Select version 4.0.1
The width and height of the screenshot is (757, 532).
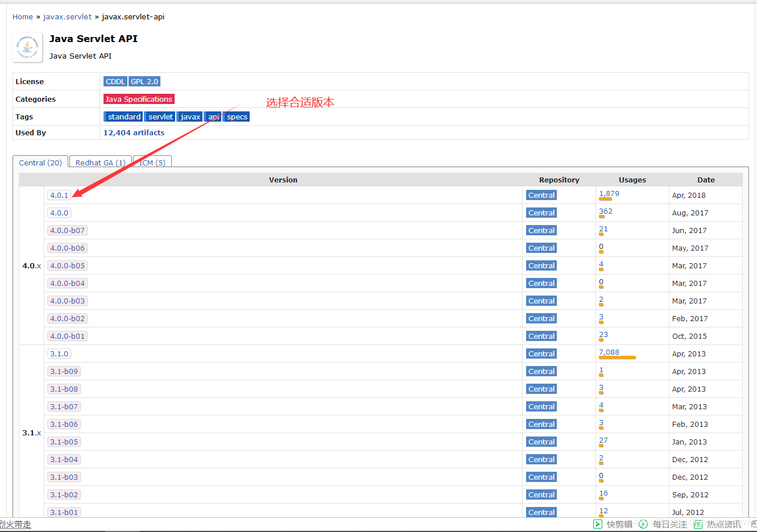point(59,195)
